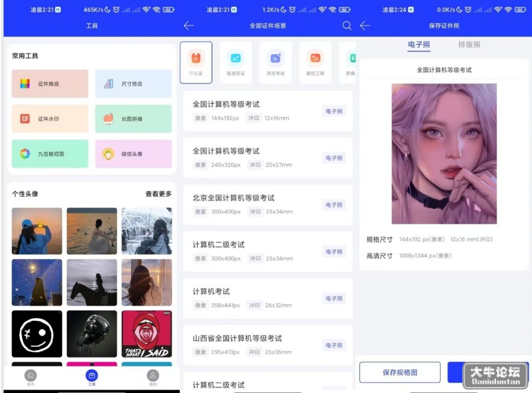Image resolution: width=532 pixels, height=393 pixels.
Task: Pick the smiley face avatar on black
Action: [37, 334]
